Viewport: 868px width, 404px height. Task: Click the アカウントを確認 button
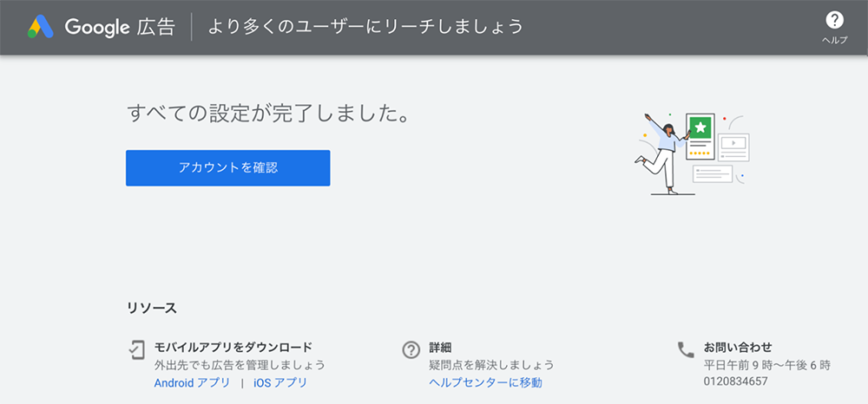tap(228, 168)
